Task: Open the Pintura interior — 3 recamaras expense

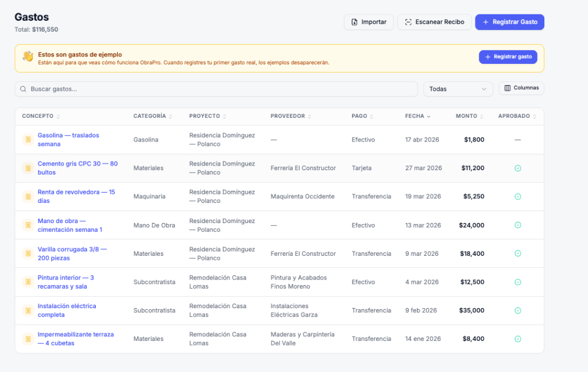Action: (x=65, y=282)
